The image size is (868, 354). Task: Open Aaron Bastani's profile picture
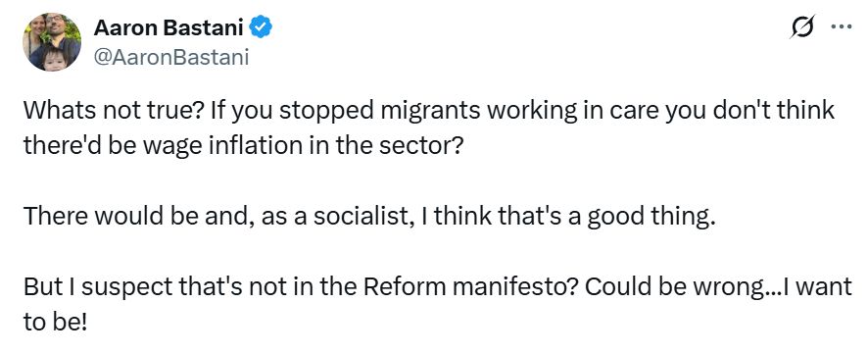(x=52, y=42)
